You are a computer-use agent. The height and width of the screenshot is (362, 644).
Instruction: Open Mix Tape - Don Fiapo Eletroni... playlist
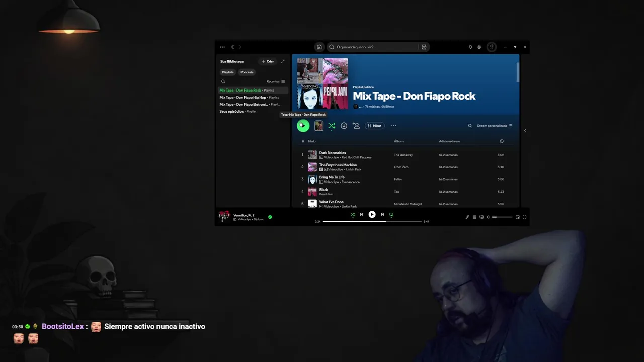253,105
